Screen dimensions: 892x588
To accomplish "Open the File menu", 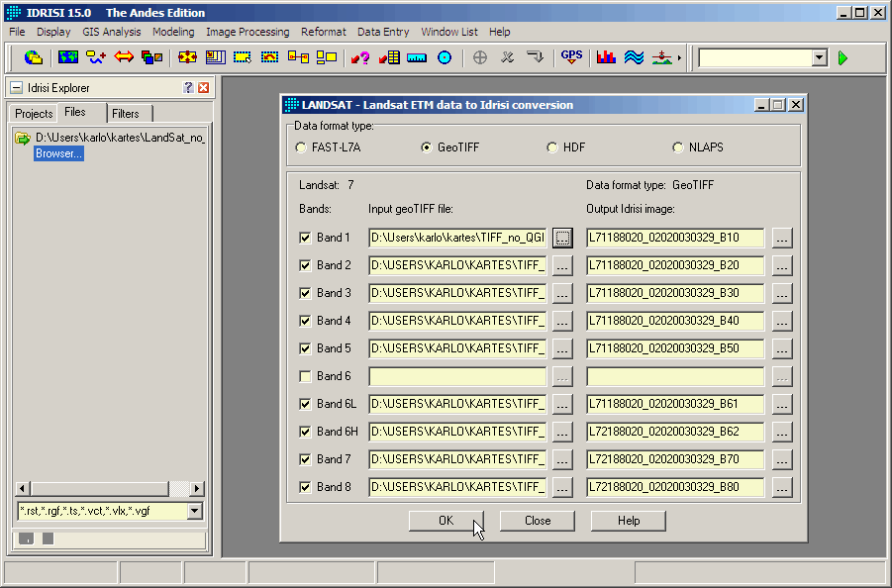I will point(17,32).
